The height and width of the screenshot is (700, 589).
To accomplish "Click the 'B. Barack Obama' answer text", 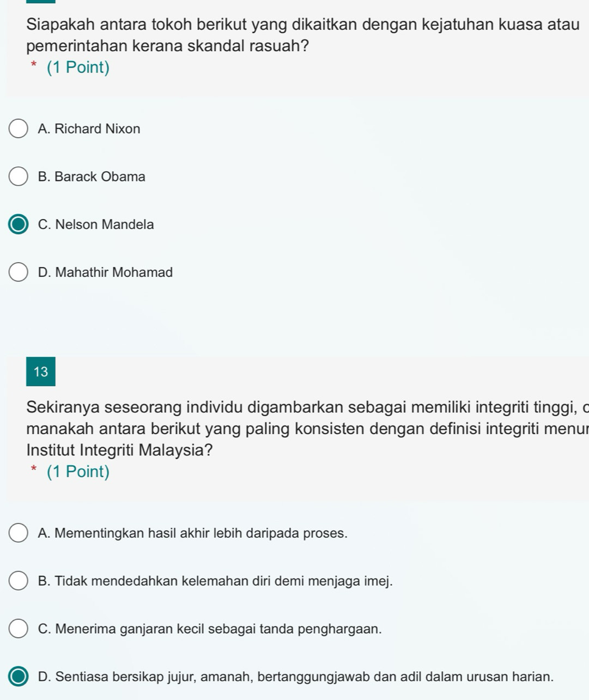I will (92, 177).
